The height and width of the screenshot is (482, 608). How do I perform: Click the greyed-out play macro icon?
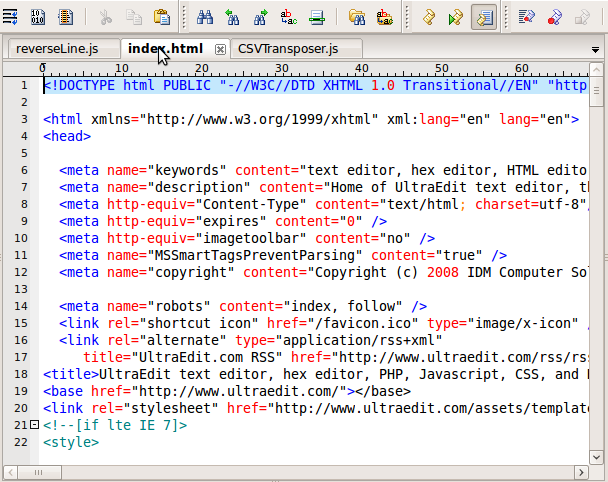pyautogui.click(x=582, y=17)
